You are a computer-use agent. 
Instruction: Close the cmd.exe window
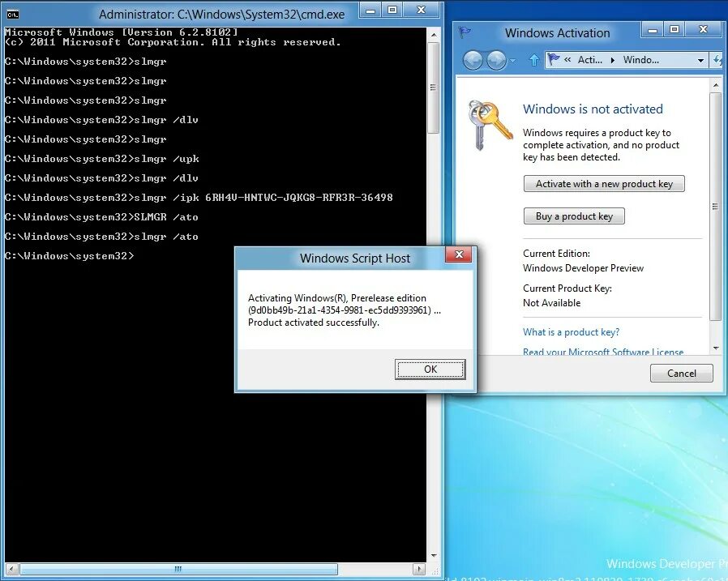click(421, 10)
